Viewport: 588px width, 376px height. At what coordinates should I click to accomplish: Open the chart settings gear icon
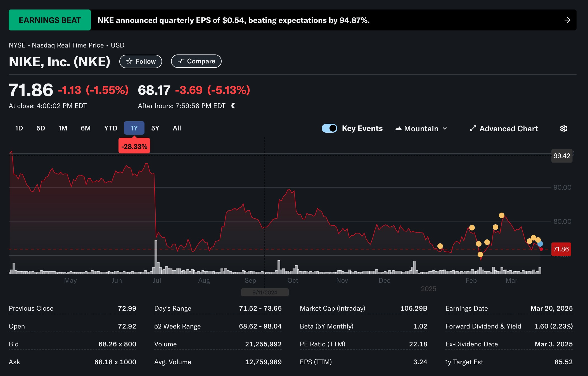tap(563, 128)
